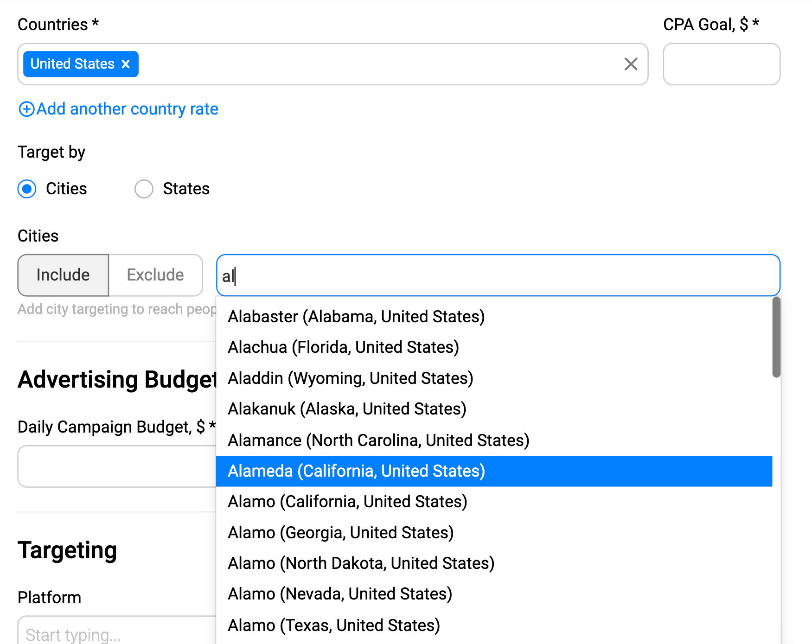
Task: Choose Alachua (Florida, United States)
Action: [x=343, y=347]
